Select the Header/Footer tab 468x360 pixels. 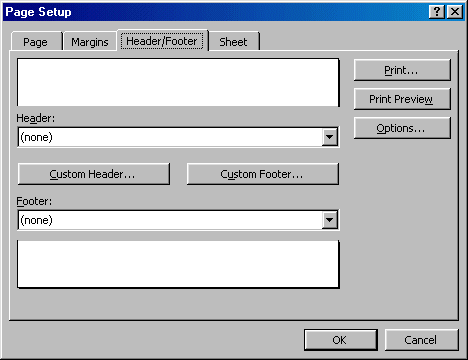tap(162, 41)
